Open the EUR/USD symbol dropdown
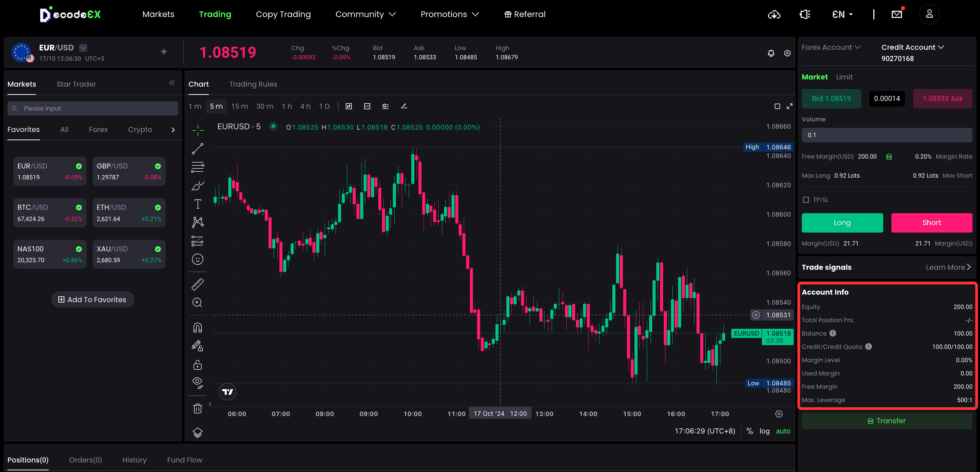The height and width of the screenshot is (472, 980). point(83,48)
